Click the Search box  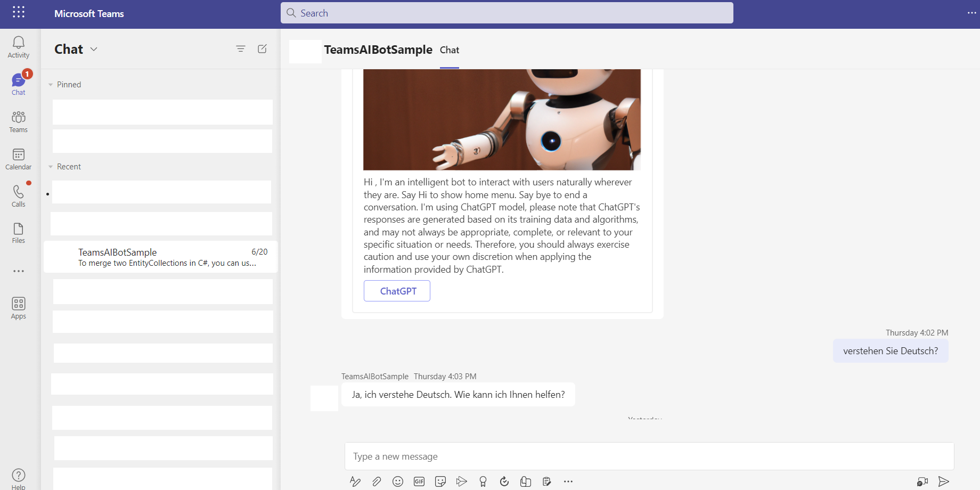(x=507, y=13)
